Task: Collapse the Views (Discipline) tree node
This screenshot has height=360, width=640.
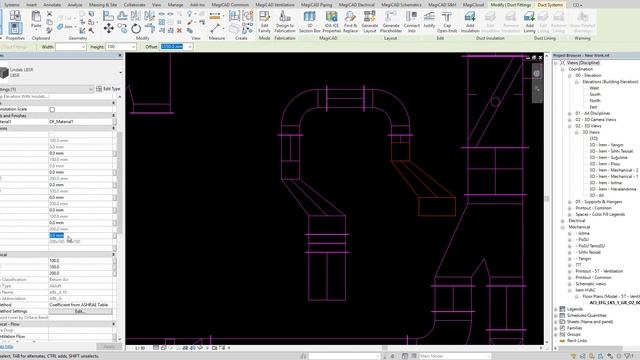Action: click(x=556, y=63)
